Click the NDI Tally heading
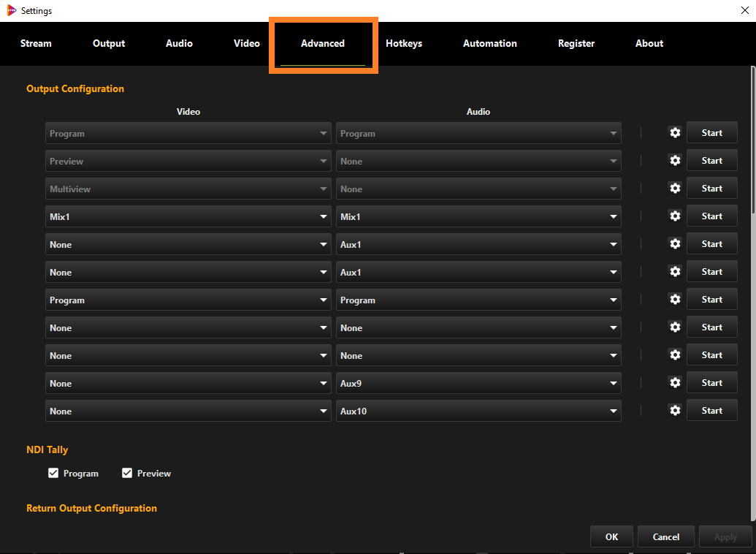756x554 pixels. tap(47, 449)
